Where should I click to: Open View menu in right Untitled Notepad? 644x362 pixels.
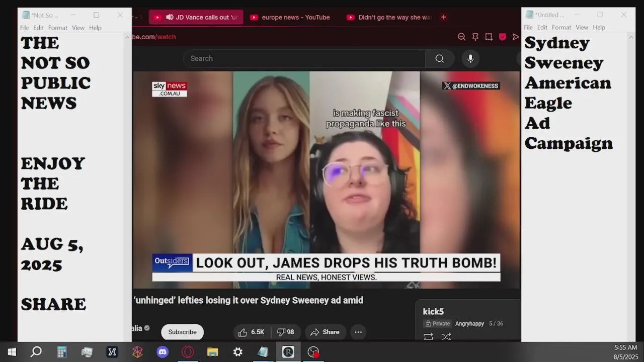582,28
